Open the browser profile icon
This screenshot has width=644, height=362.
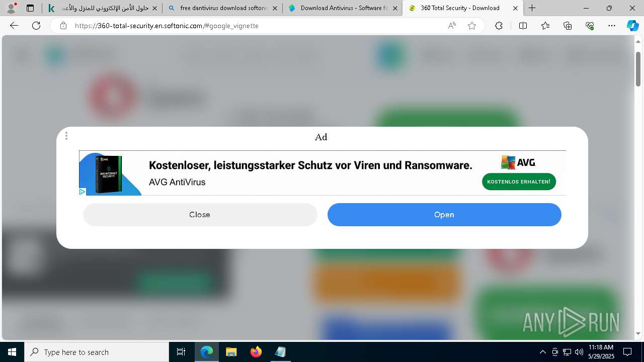tap(11, 8)
